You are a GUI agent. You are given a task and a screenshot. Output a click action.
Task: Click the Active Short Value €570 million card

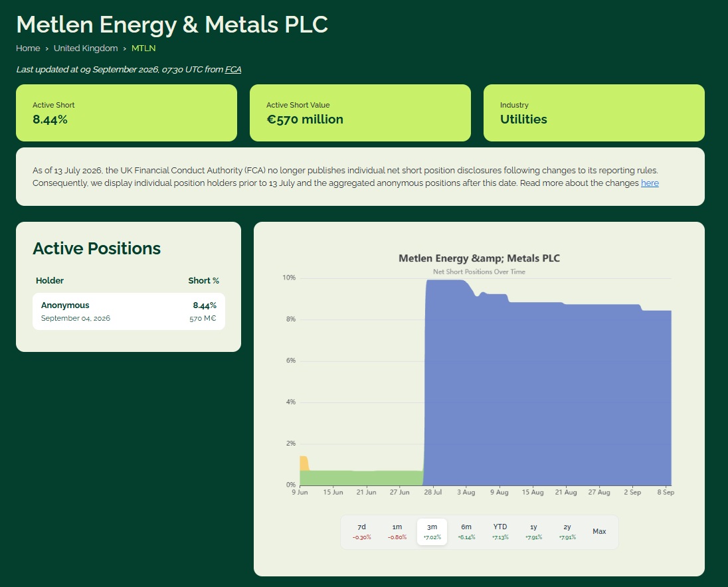(360, 113)
